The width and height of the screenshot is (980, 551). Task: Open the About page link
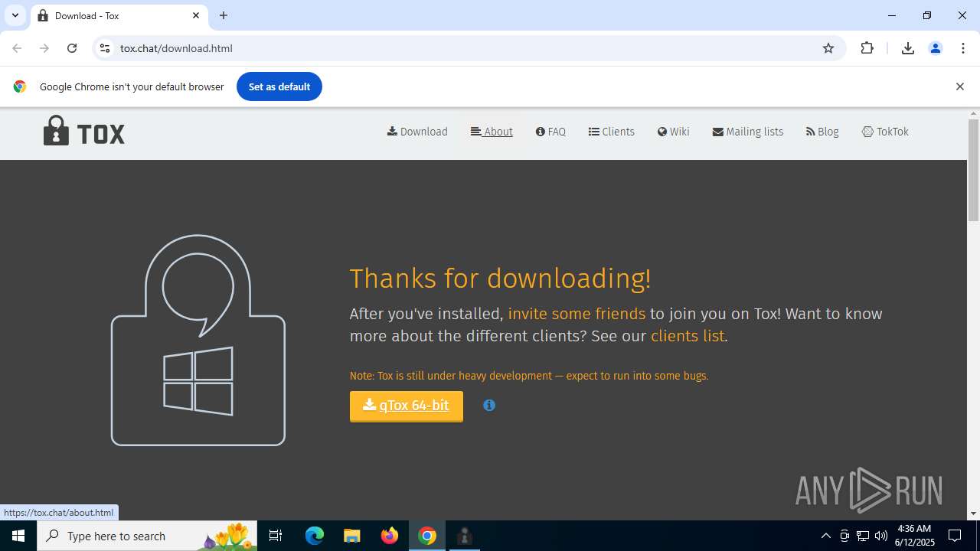492,132
